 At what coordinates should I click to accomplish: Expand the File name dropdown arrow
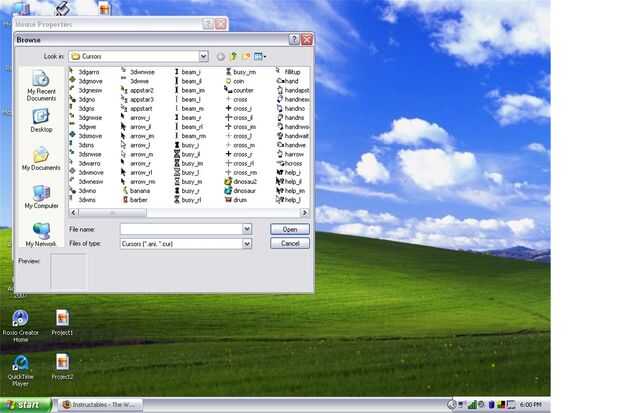click(247, 229)
